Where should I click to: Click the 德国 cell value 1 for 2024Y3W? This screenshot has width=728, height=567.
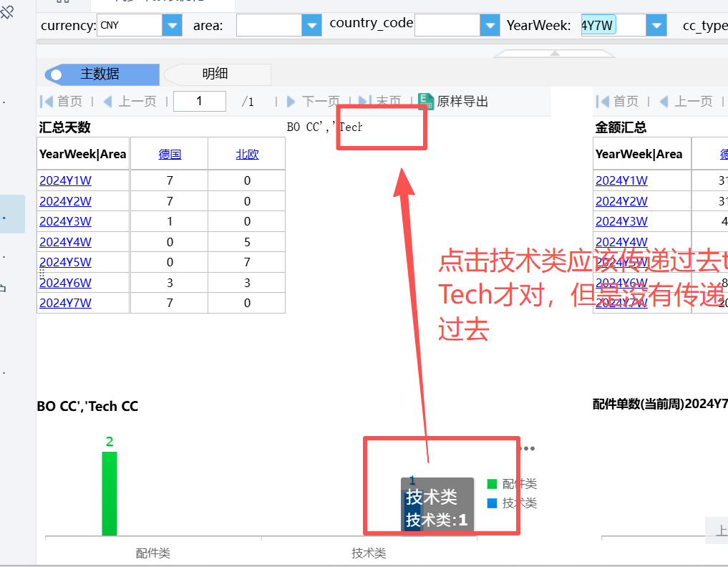point(170,221)
